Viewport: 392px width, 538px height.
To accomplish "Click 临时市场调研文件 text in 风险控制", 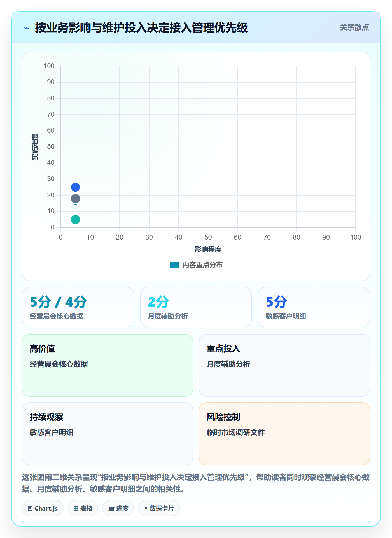I will click(x=236, y=432).
